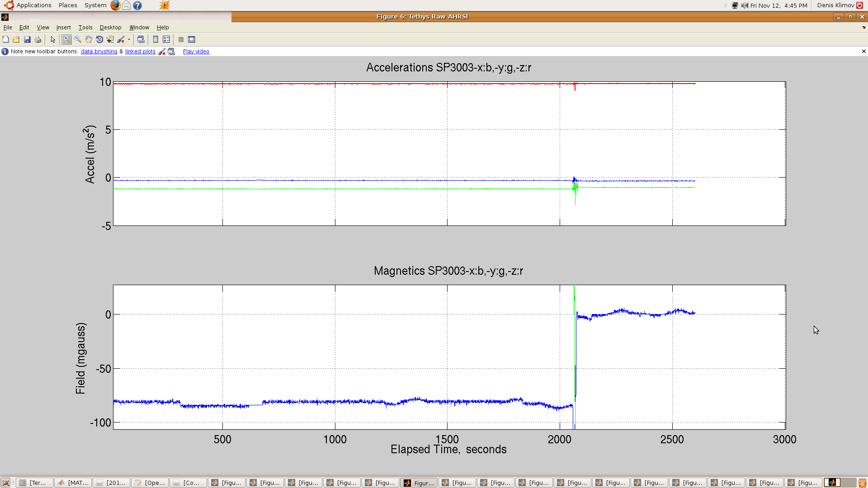
Task: Click the 'Field (mgauss)' y-axis label
Action: [x=80, y=358]
